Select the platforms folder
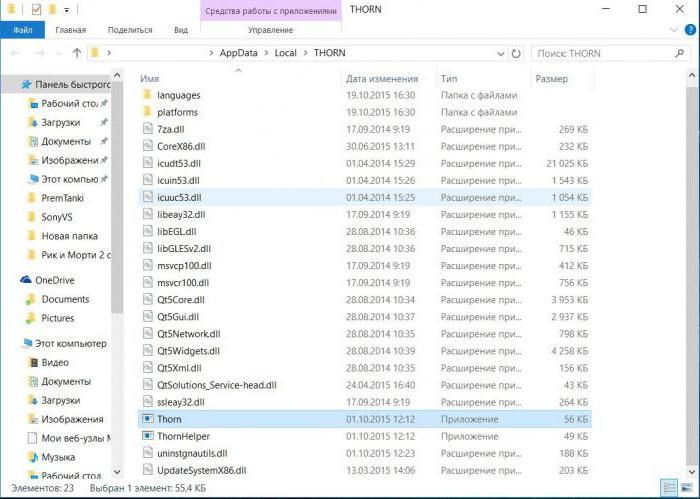The width and height of the screenshot is (700, 499). 364,112
